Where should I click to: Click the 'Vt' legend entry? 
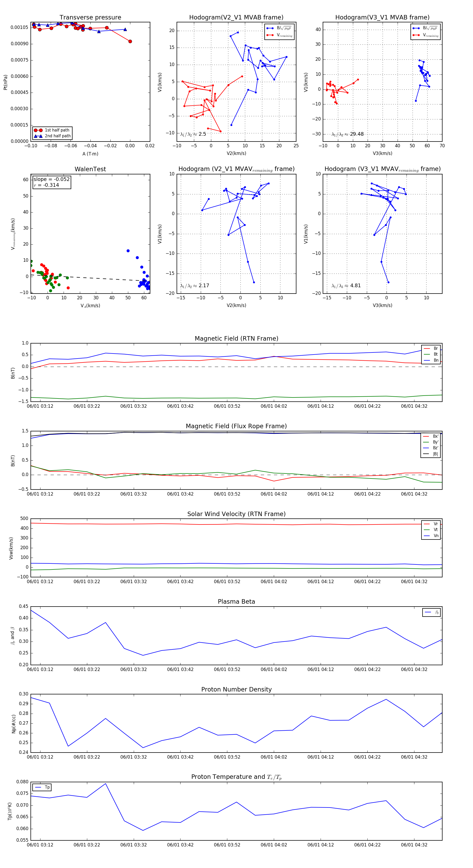(x=431, y=530)
